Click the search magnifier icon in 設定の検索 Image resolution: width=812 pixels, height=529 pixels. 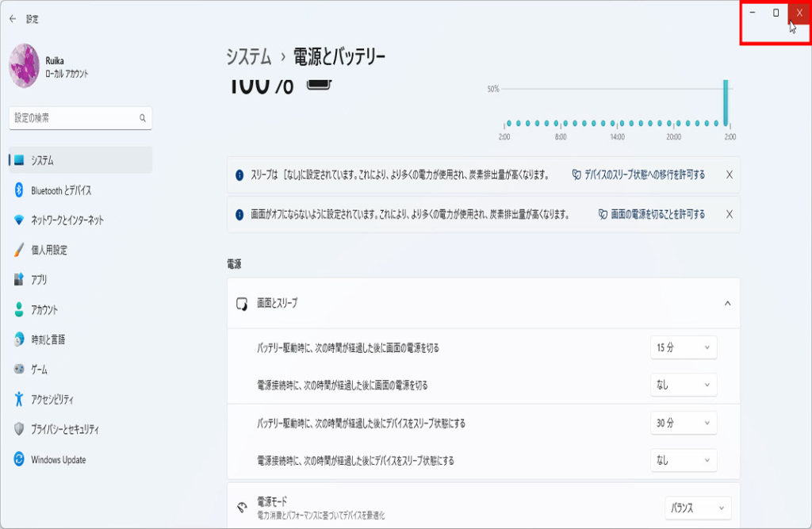(x=143, y=118)
